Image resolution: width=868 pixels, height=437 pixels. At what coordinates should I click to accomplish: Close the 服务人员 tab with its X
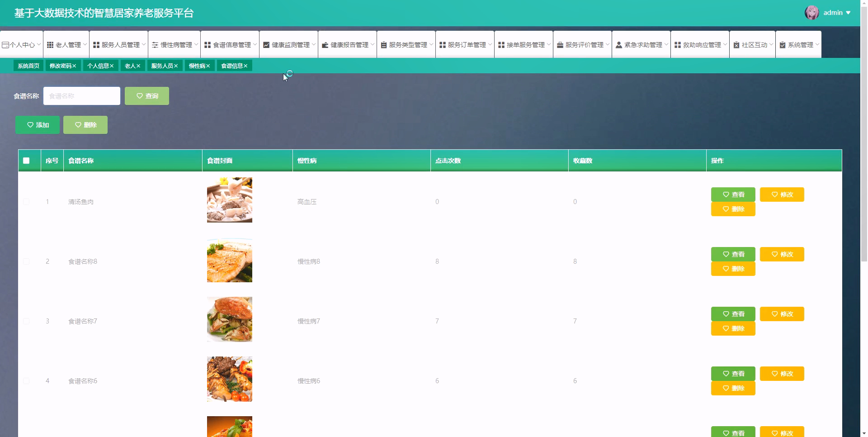(176, 66)
